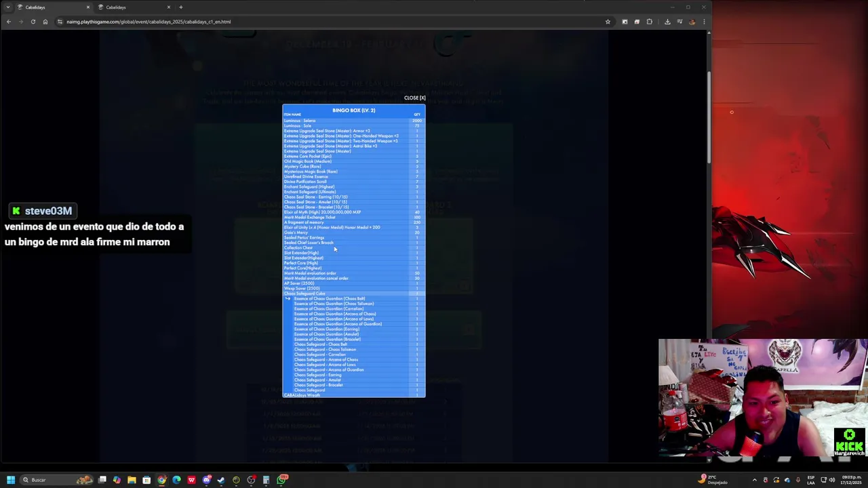The height and width of the screenshot is (488, 868).
Task: Focus the address bar URL
Action: [x=149, y=22]
